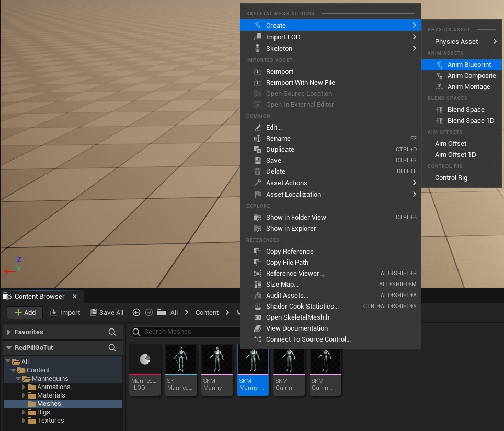Choose Duplicate from the context menu
This screenshot has width=504, height=431.
[280, 150]
